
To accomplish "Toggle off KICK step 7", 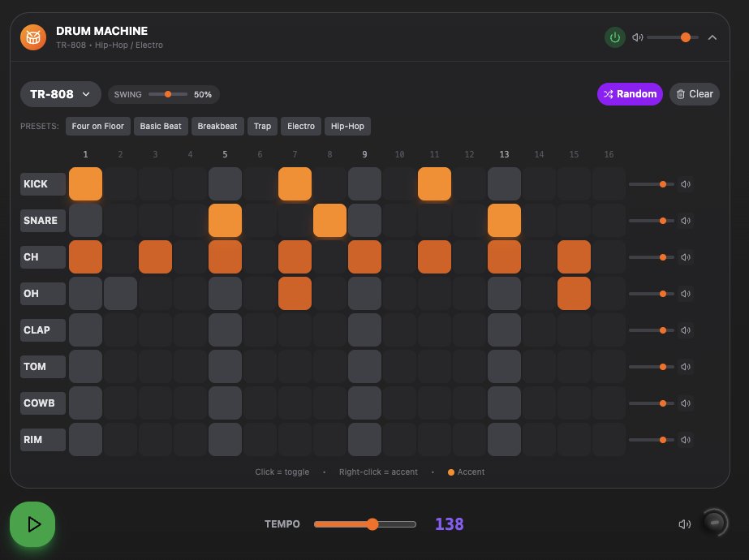I will point(295,184).
